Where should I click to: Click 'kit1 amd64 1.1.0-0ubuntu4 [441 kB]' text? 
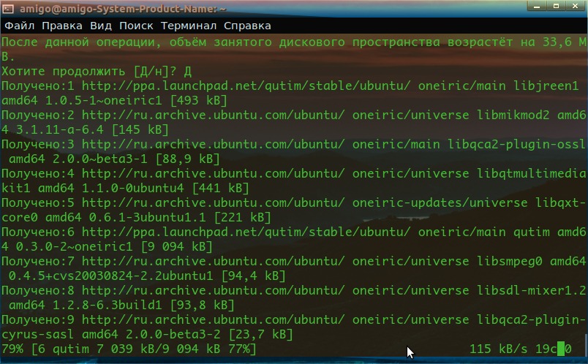[125, 188]
